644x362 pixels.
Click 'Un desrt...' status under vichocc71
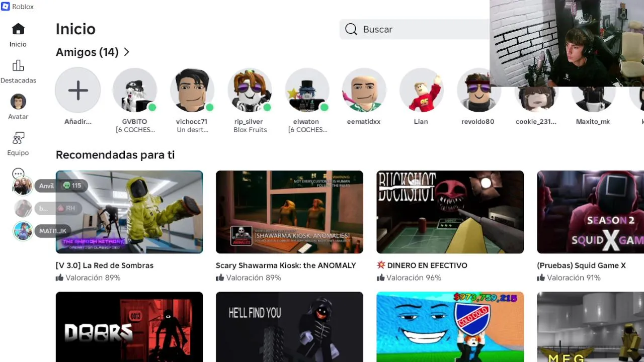192,130
